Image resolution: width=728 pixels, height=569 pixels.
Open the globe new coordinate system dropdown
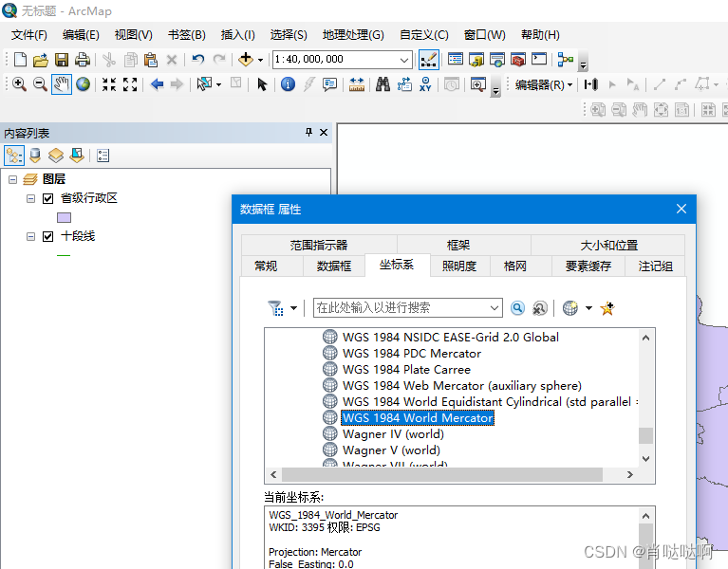[x=588, y=308]
